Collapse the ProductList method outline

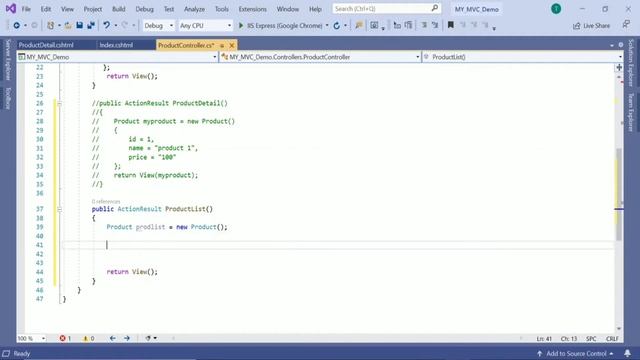tap(60, 209)
